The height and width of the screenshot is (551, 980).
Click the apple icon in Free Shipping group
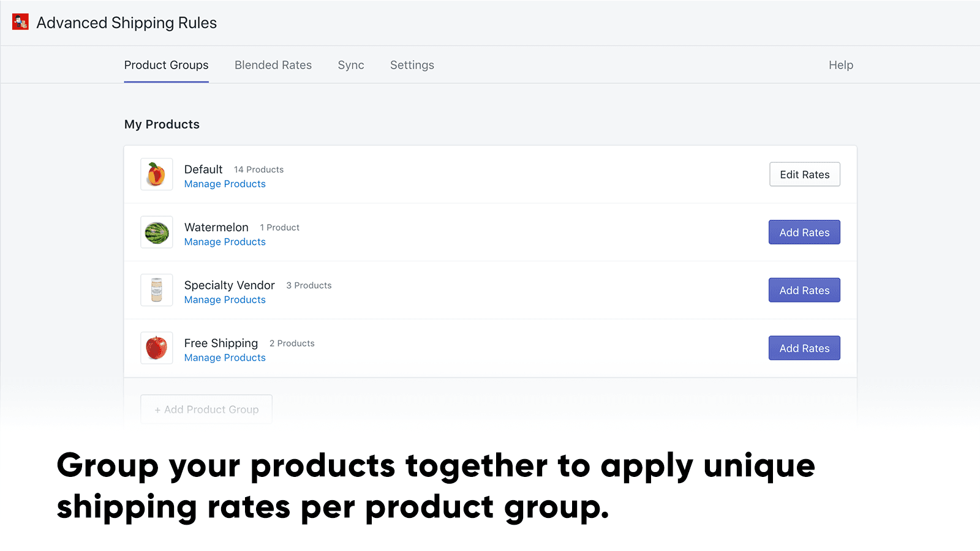(x=156, y=347)
